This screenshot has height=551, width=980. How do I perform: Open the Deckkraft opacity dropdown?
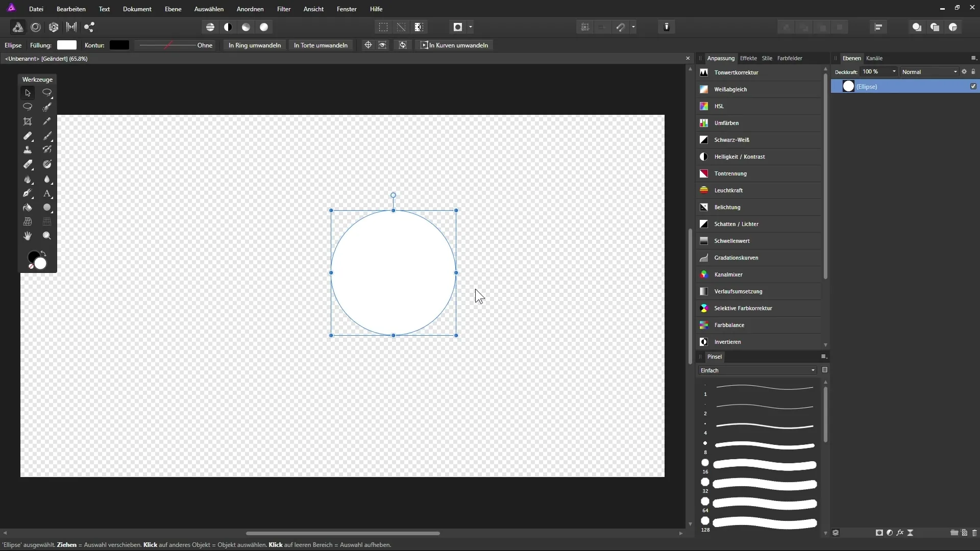pos(894,72)
